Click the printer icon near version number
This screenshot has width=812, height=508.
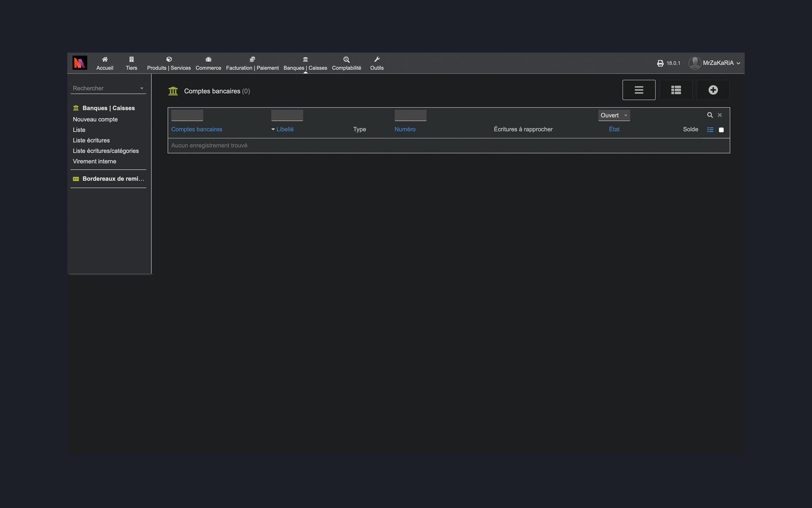click(660, 63)
